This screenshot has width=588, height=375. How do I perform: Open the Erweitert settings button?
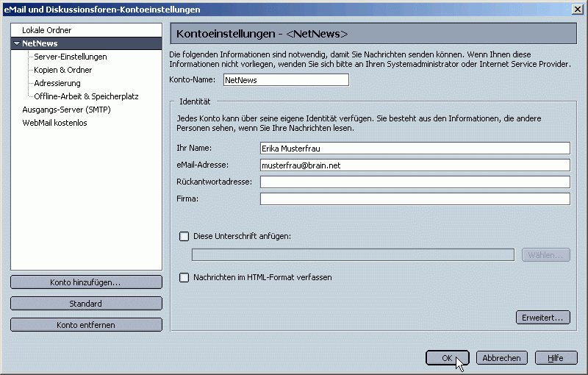click(543, 318)
